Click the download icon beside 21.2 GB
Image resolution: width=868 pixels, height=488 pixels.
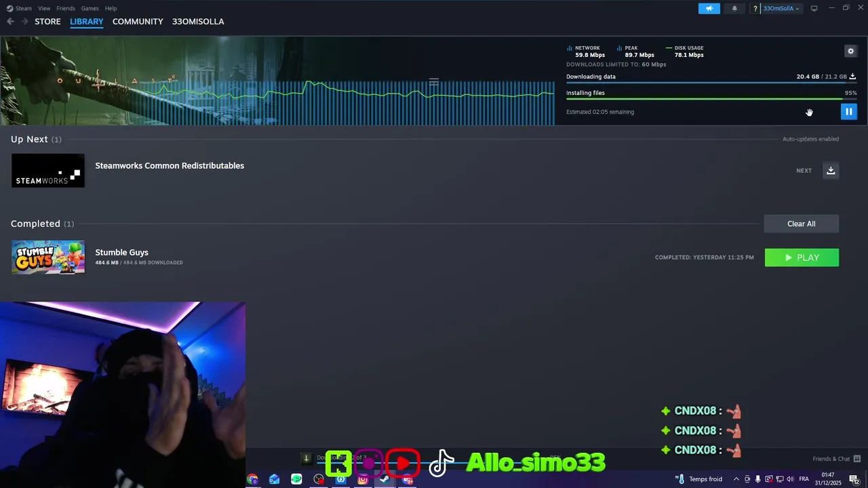tap(852, 77)
